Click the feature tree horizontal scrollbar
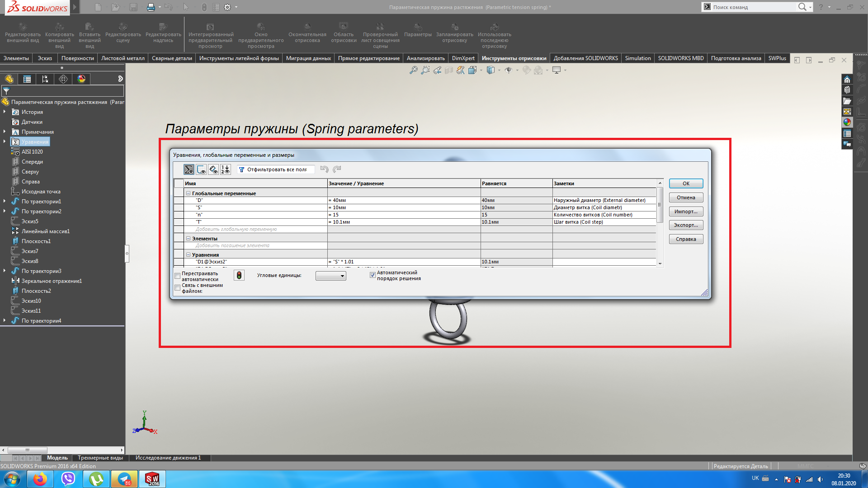This screenshot has width=868, height=488. point(27,450)
